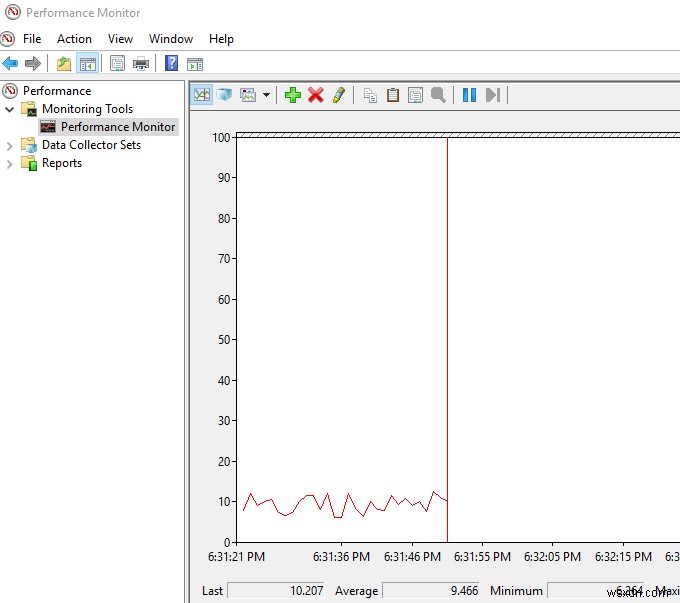The height and width of the screenshot is (603, 680).
Task: Expand the Reports tree node
Action: [10, 163]
